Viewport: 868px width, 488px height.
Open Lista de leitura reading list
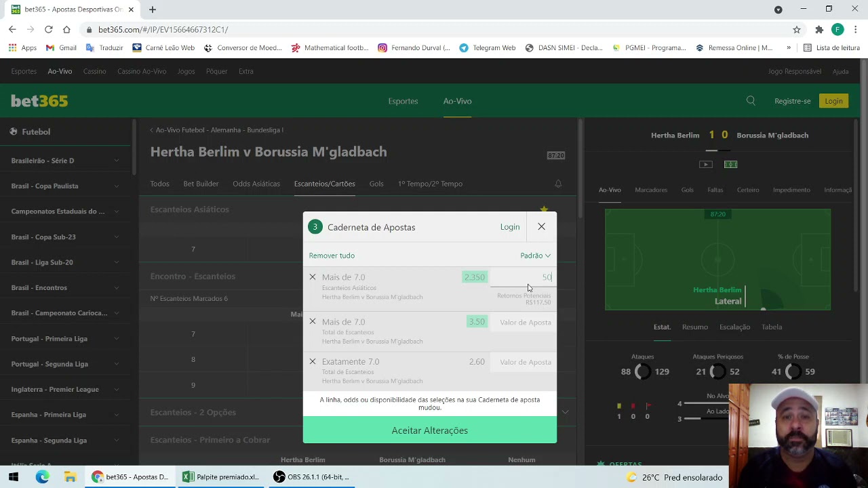coord(831,47)
